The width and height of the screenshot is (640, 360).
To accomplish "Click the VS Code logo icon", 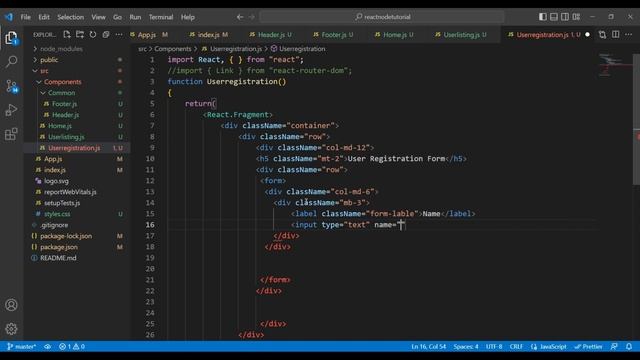I will (x=9, y=17).
